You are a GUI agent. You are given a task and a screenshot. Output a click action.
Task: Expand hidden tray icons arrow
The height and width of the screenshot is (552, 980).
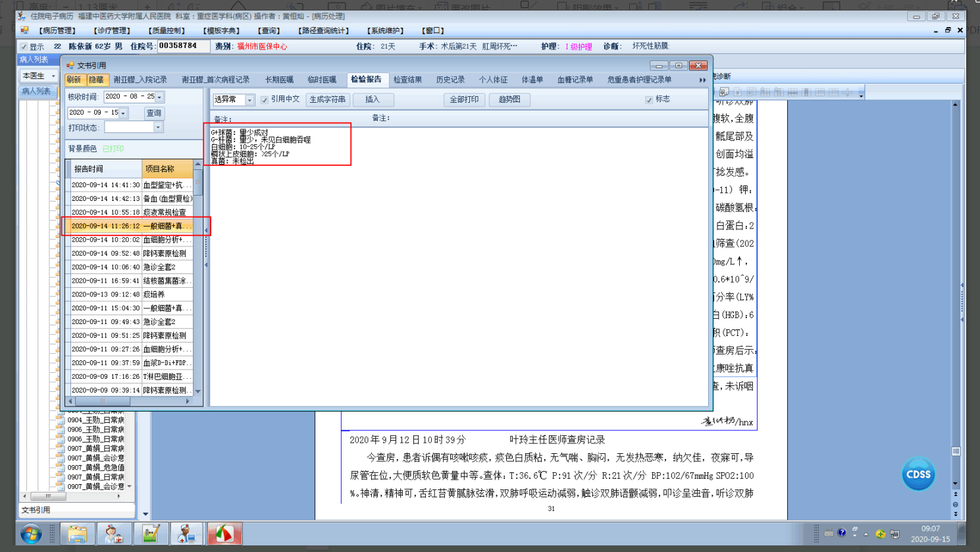866,534
